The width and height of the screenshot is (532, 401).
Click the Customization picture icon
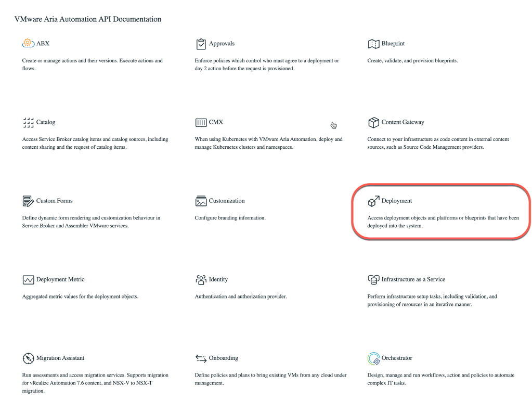[201, 201]
